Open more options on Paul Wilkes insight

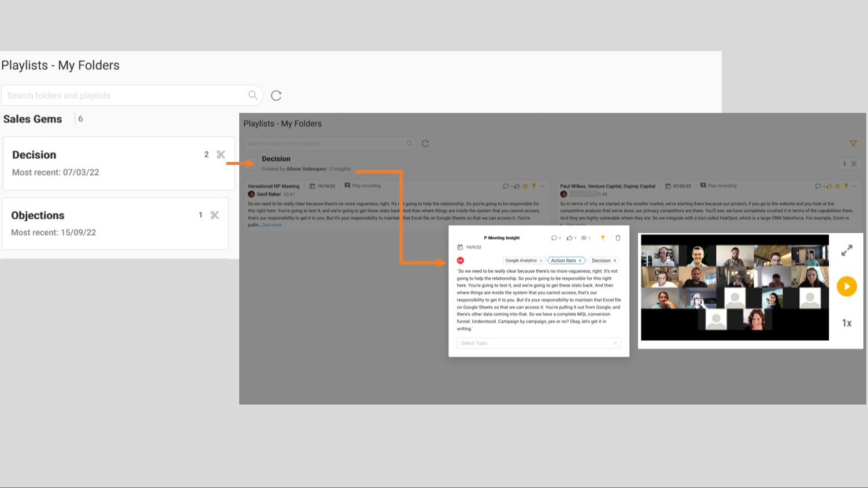854,187
